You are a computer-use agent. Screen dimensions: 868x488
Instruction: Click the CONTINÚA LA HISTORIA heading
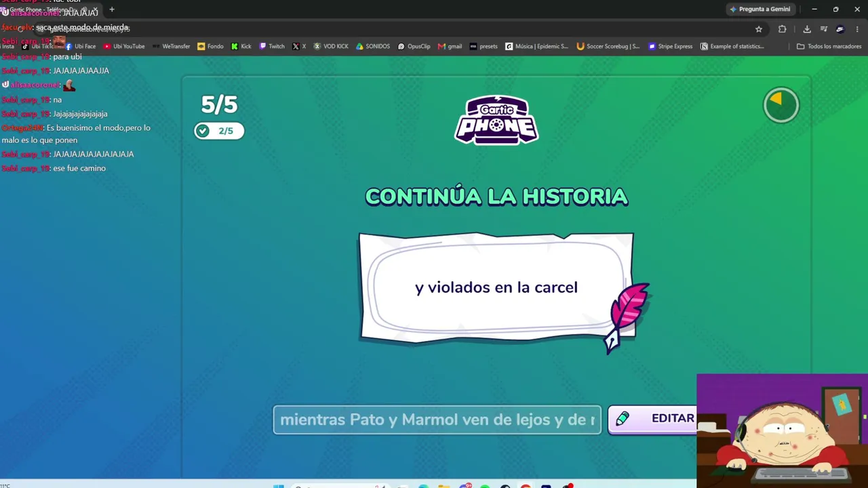tap(496, 197)
